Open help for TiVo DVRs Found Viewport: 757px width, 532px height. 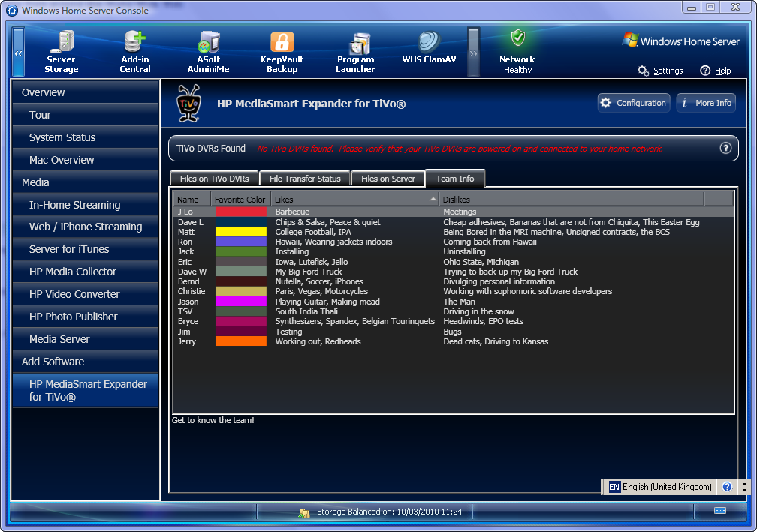click(x=725, y=148)
